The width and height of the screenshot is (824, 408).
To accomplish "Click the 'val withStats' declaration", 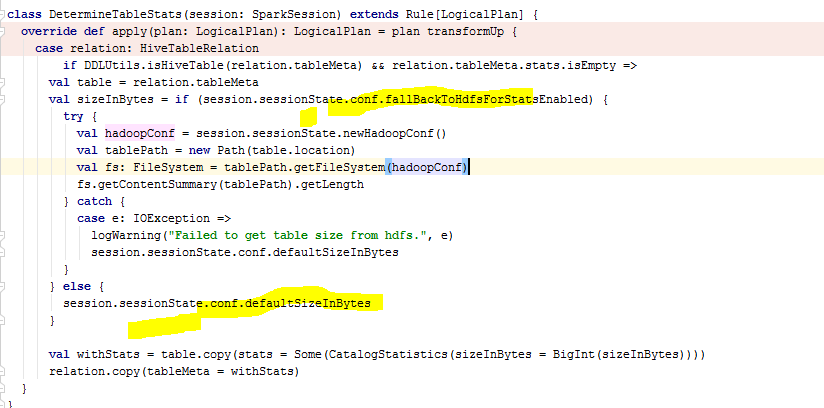I will [x=98, y=354].
